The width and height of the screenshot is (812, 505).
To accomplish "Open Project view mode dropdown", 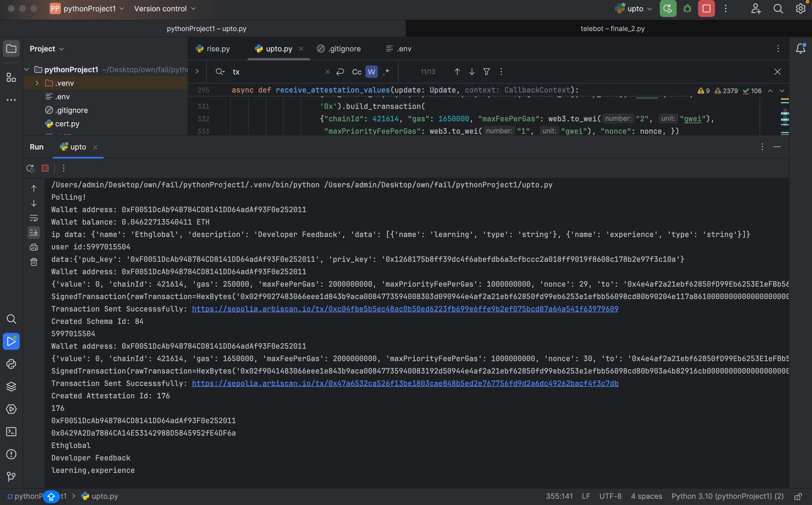I will [47, 49].
